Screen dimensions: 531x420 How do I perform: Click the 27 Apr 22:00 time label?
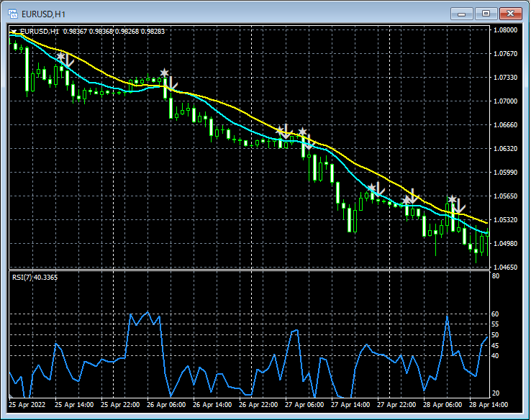pyautogui.click(x=396, y=405)
